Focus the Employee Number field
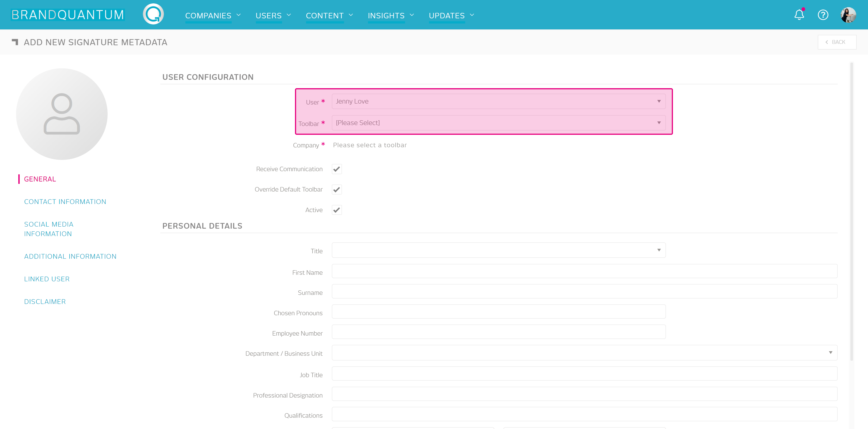This screenshot has width=868, height=429. [498, 332]
